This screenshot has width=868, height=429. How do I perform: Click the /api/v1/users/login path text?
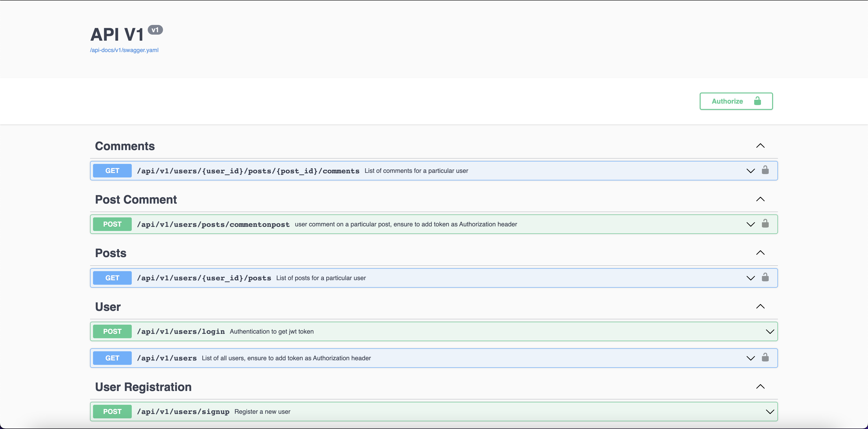pyautogui.click(x=181, y=332)
